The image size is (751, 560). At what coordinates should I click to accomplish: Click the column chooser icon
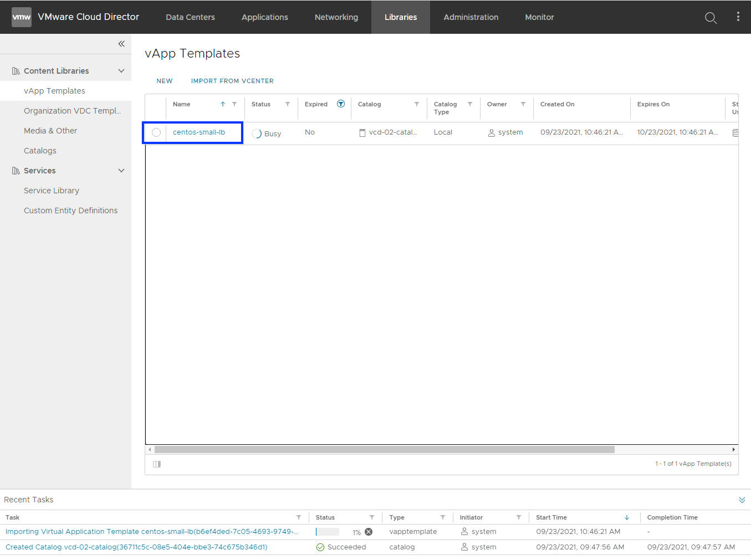157,464
